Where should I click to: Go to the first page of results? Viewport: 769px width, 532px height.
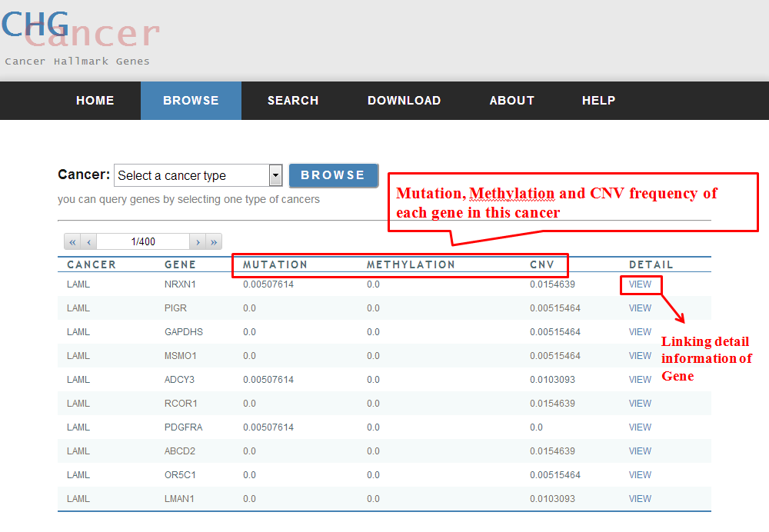tap(73, 241)
